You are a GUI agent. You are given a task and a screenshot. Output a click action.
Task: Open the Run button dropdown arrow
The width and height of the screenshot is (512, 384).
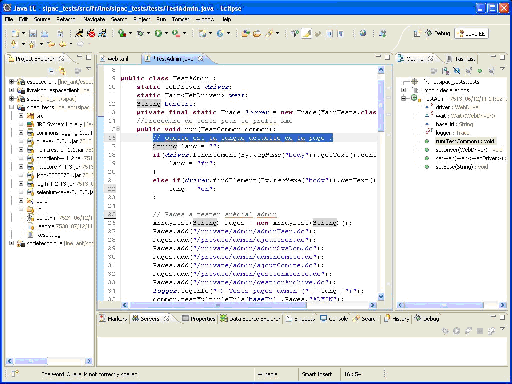pyautogui.click(x=166, y=33)
